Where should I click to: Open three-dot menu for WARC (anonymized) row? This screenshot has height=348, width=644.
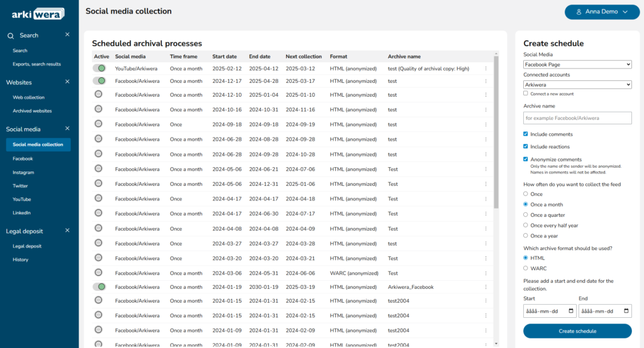(486, 273)
